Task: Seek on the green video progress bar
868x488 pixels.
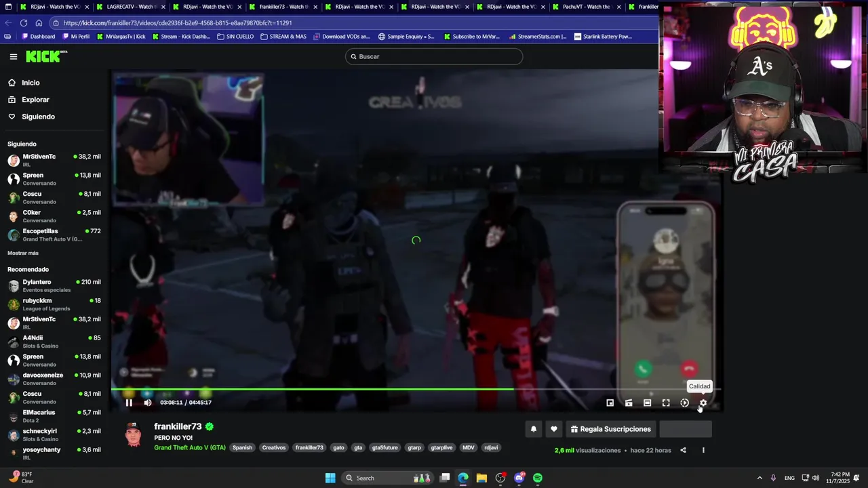Action: click(416, 389)
